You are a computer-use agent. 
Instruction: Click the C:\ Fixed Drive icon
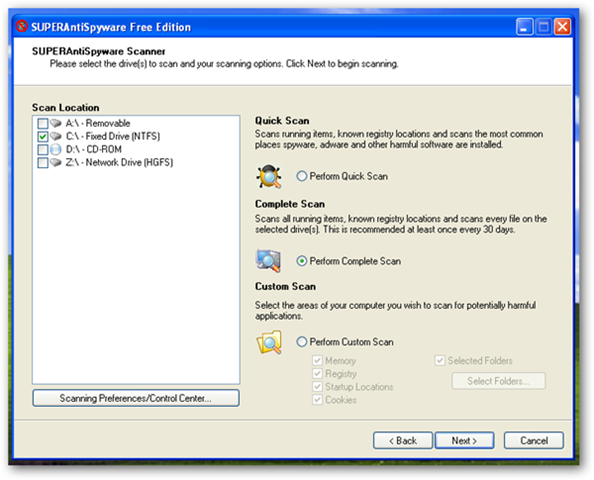point(56,136)
